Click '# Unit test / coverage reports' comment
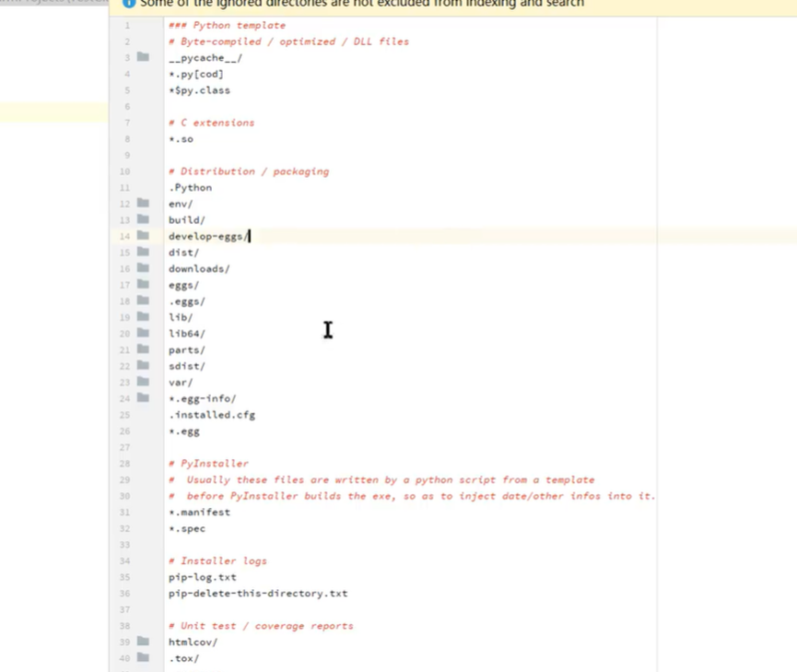 pos(261,626)
